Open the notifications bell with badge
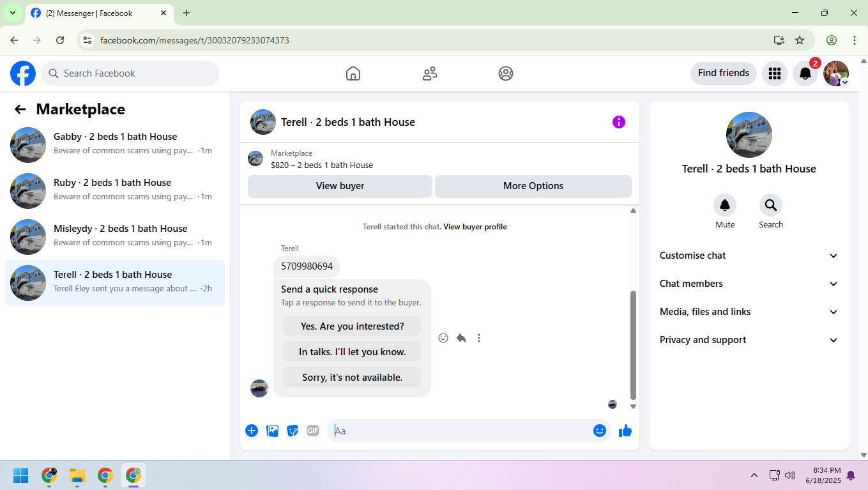This screenshot has height=490, width=868. (x=805, y=73)
